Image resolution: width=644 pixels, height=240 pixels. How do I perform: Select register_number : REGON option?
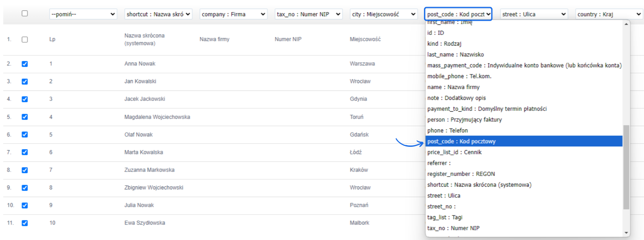pyautogui.click(x=524, y=174)
